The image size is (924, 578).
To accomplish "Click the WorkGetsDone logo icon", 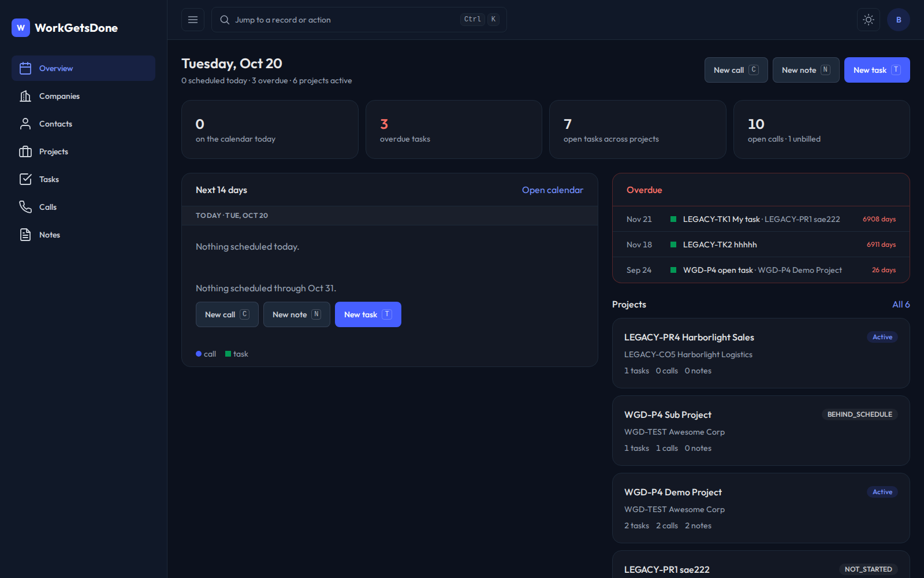I will coord(21,28).
